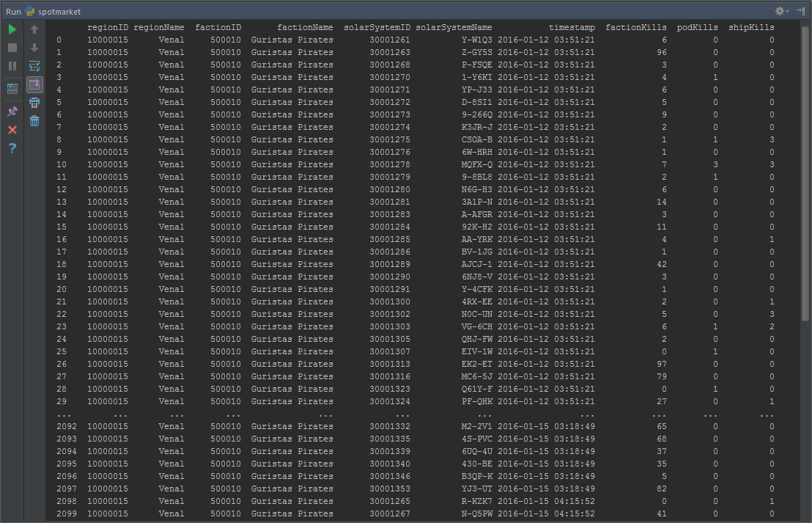The height and width of the screenshot is (523, 812).
Task: Click the Run tool window title
Action: 13,12
